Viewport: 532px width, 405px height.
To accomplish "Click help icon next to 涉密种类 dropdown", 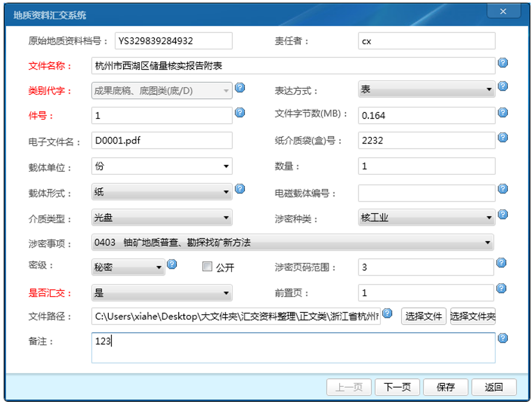I will [x=502, y=214].
